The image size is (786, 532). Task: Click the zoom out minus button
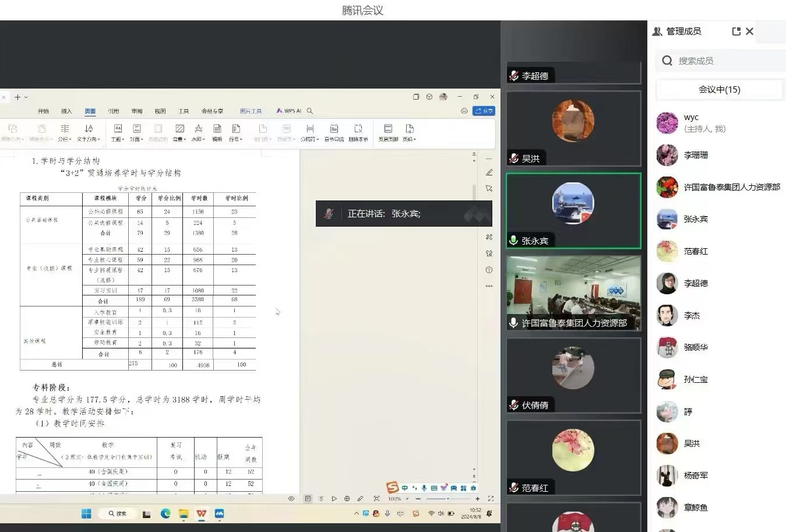point(418,499)
